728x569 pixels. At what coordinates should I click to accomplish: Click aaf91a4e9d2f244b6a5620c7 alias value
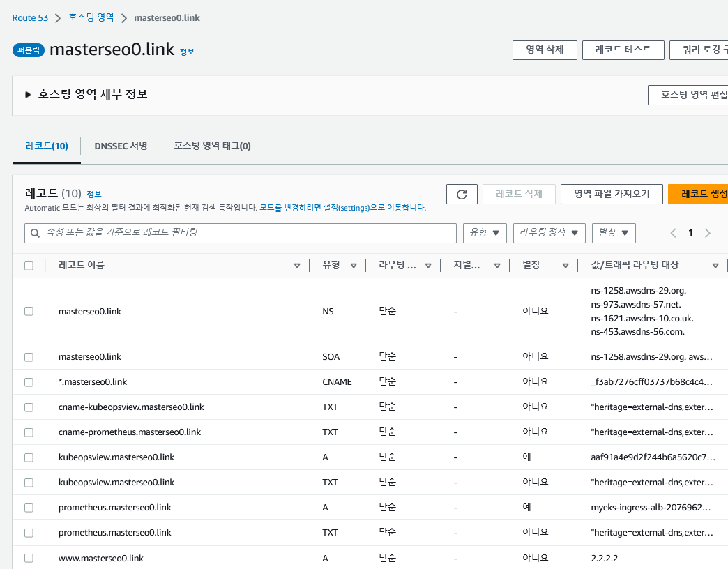pos(653,457)
